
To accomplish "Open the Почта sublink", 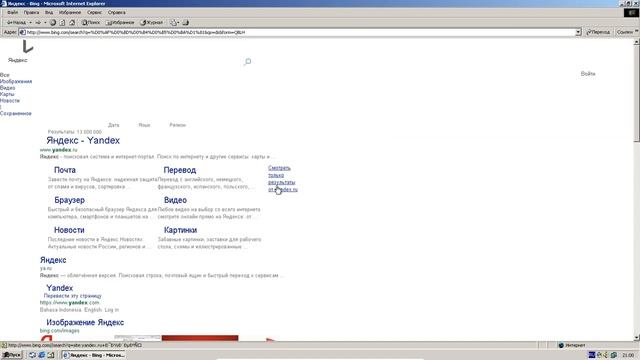I will coord(65,170).
